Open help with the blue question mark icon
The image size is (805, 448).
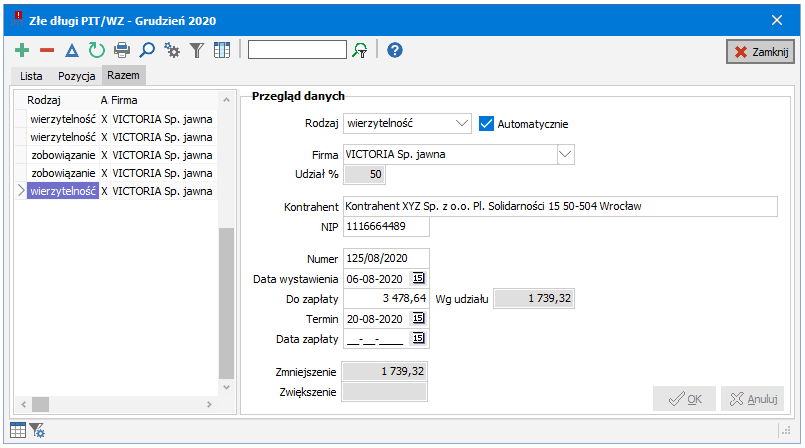coord(395,50)
